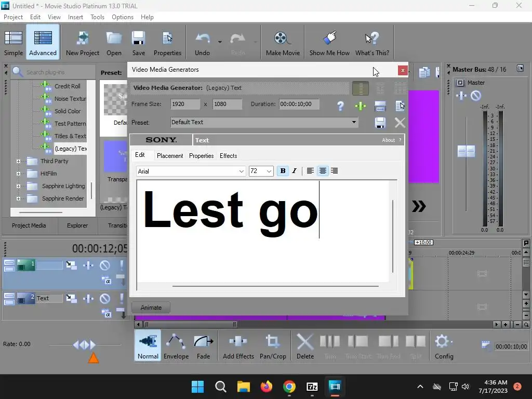Viewport: 532px width, 399px height.
Task: Switch to Effects tab
Action: point(229,156)
